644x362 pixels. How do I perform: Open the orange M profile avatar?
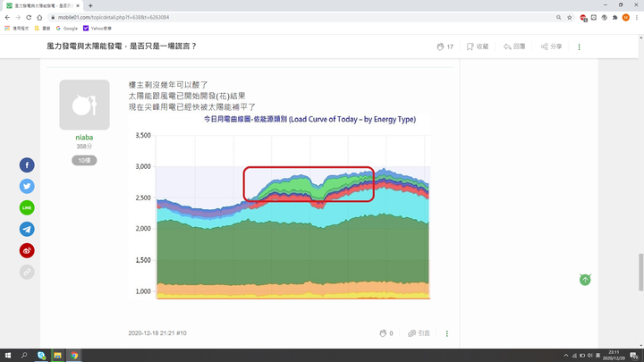(x=626, y=17)
